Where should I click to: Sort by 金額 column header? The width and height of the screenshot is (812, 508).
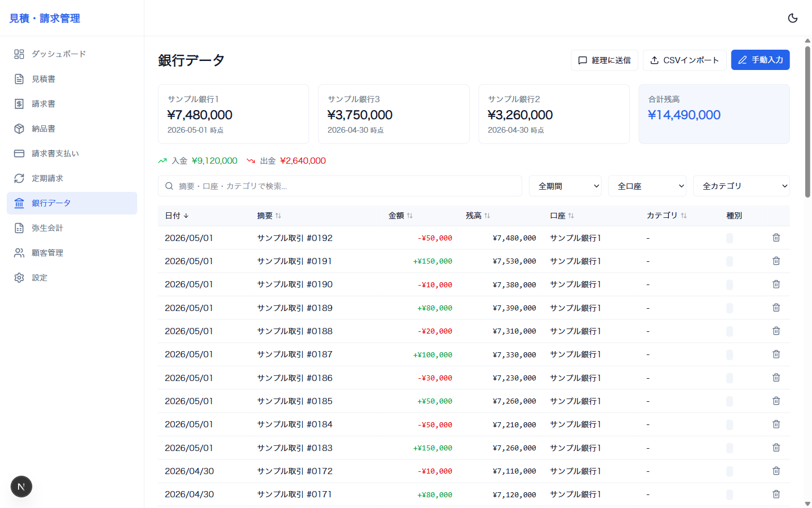coord(400,216)
